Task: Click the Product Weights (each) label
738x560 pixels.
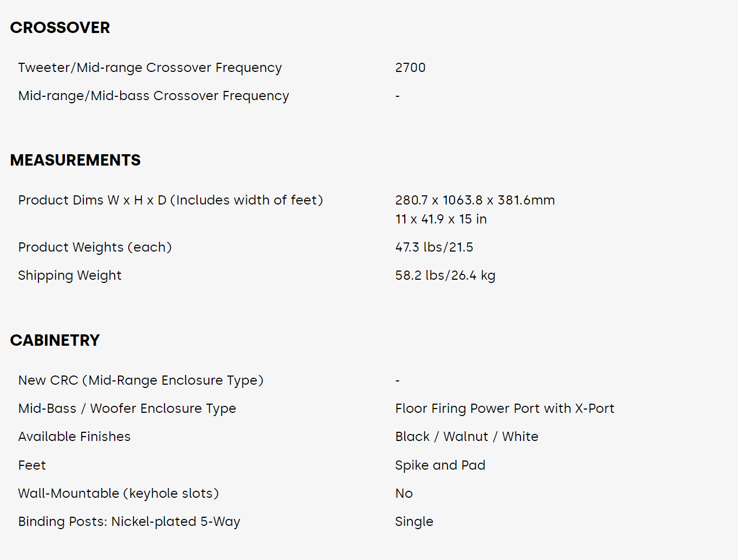Action: (x=95, y=247)
